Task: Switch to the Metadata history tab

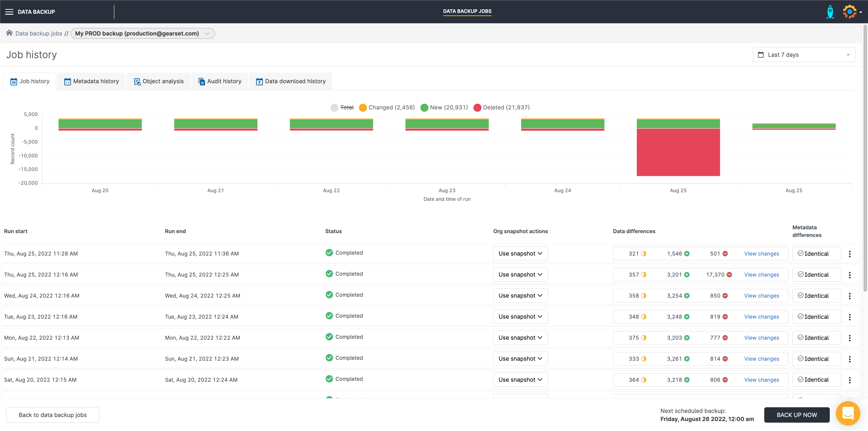Action: click(91, 81)
